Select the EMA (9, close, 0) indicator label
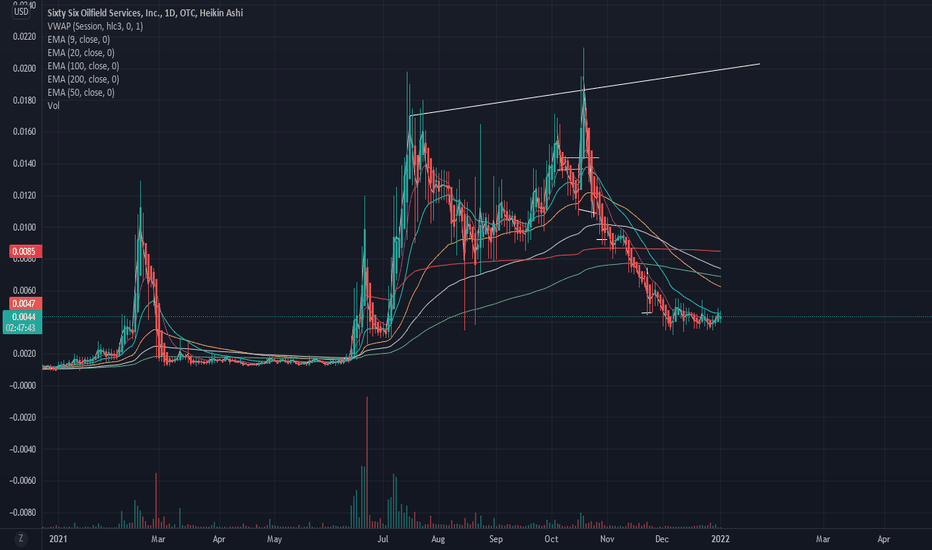This screenshot has width=932, height=550. pos(78,39)
